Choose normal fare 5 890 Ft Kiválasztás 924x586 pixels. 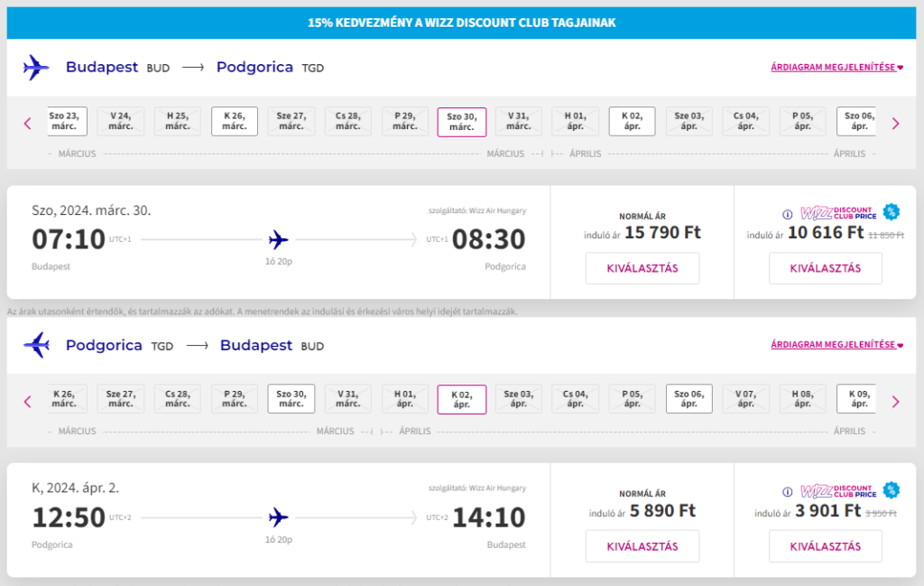click(642, 546)
